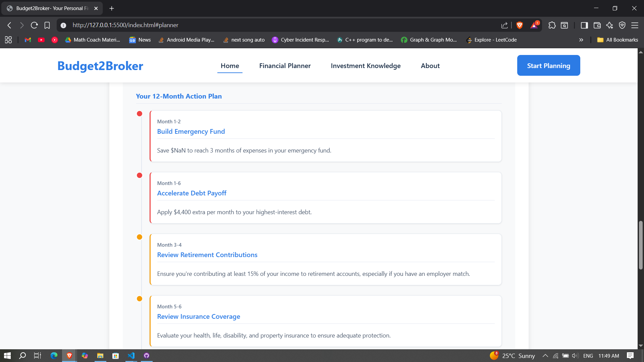The width and height of the screenshot is (644, 362).
Task: Click the Leo AI sparkle icon
Action: point(609,25)
